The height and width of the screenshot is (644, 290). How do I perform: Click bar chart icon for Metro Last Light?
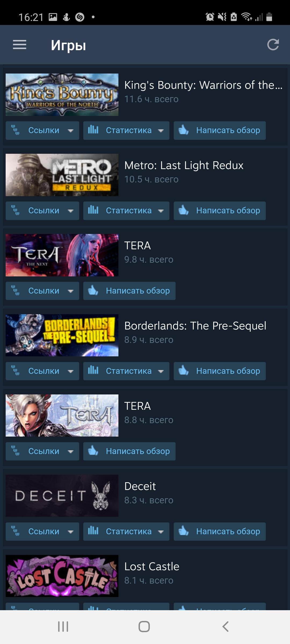click(93, 210)
